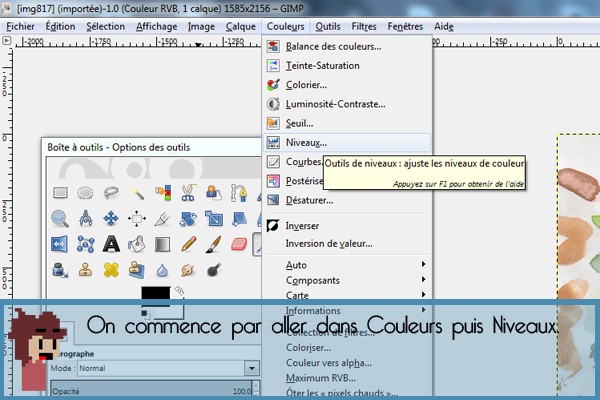
Task: Select the Rectangle Select tool
Action: coord(60,193)
